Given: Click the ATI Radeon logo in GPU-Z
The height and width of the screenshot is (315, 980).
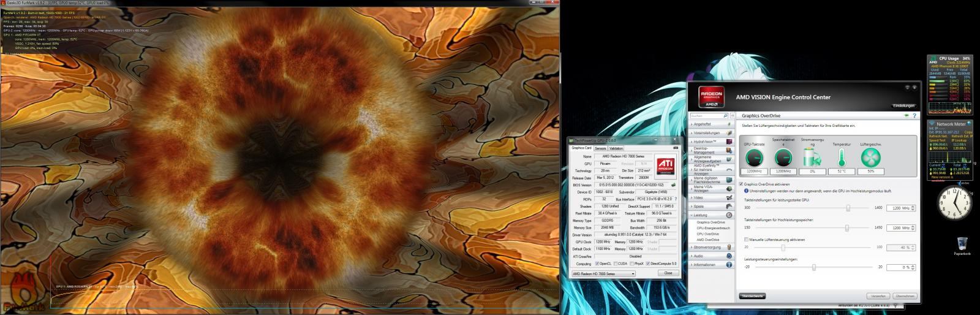Looking at the screenshot, I should [666, 167].
